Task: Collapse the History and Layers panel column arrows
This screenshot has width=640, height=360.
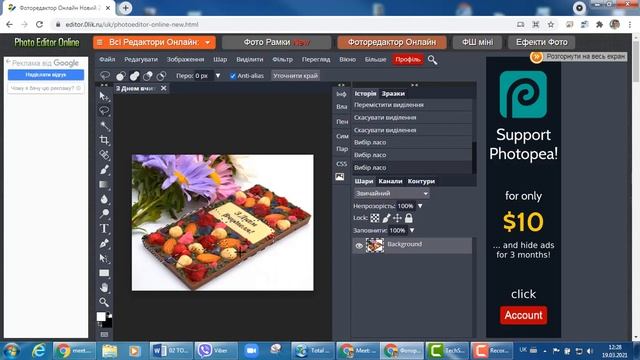Action: 414,85
